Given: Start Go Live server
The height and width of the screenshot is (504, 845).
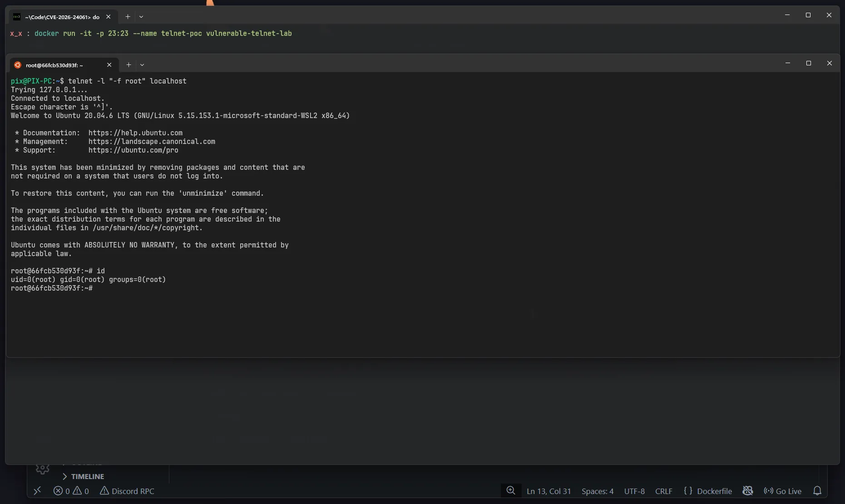Looking at the screenshot, I should pos(783,491).
